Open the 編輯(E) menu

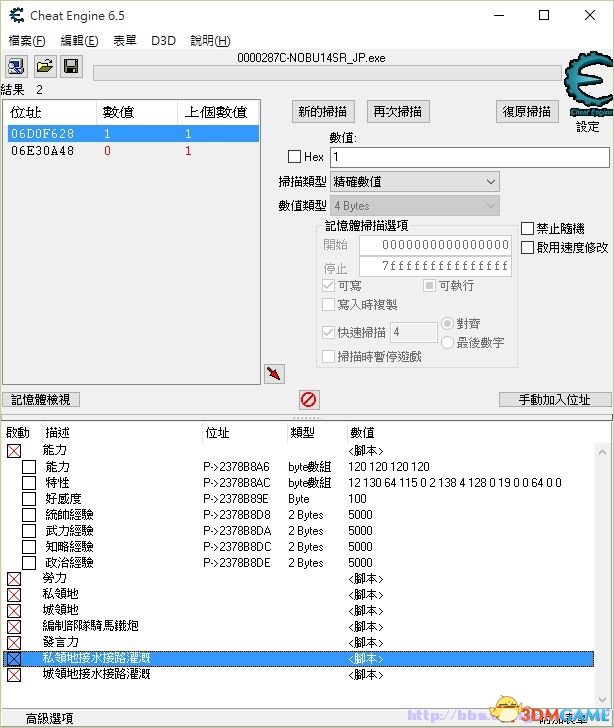click(79, 41)
